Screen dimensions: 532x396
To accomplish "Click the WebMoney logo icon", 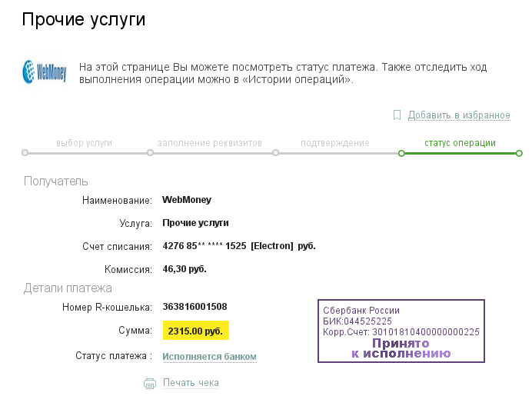I will click(x=45, y=72).
